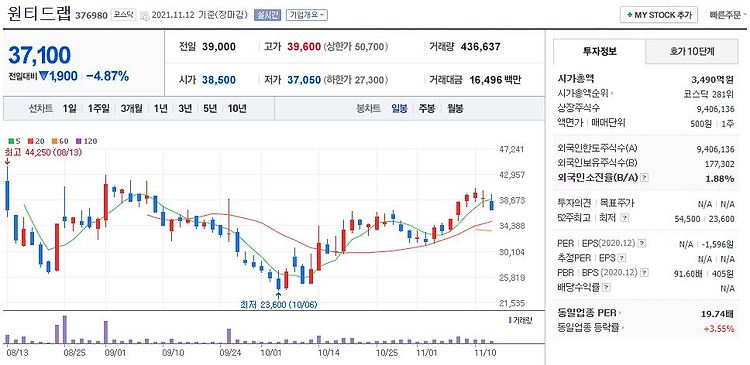Click 시가총액 value 3,490억원
The image size is (750, 365).
712,79
